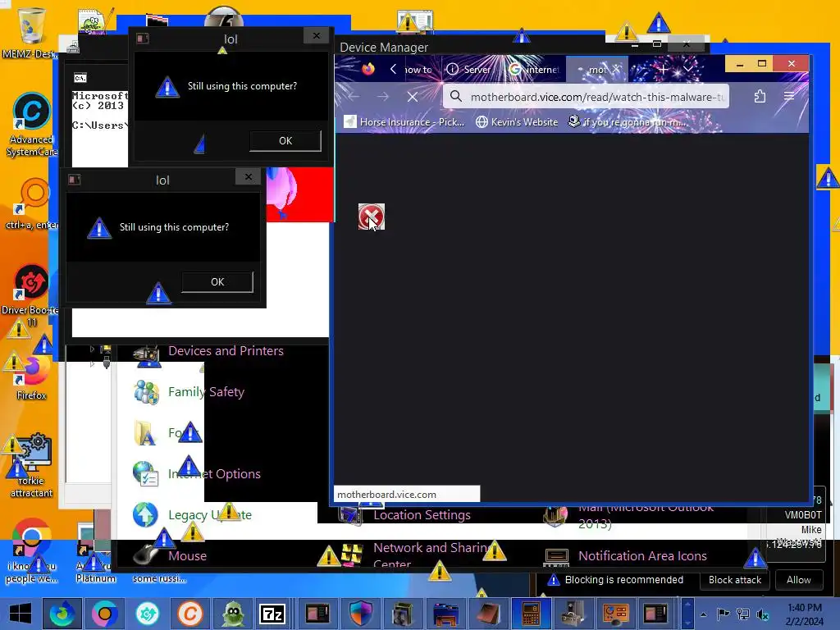This screenshot has width=840, height=630.
Task: Click the Command Prompt window's title icon
Action: coord(80,78)
